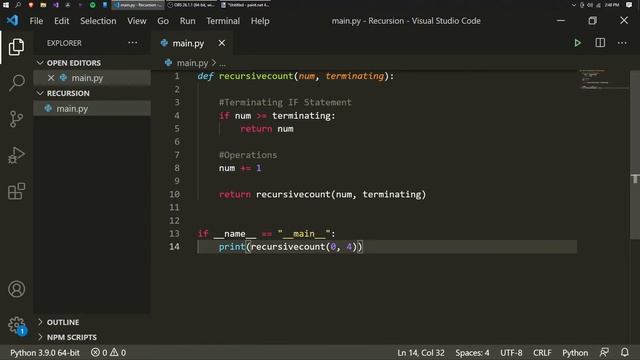This screenshot has height=360, width=640.
Task: Click the VS Code logo icon
Action: 13,20
